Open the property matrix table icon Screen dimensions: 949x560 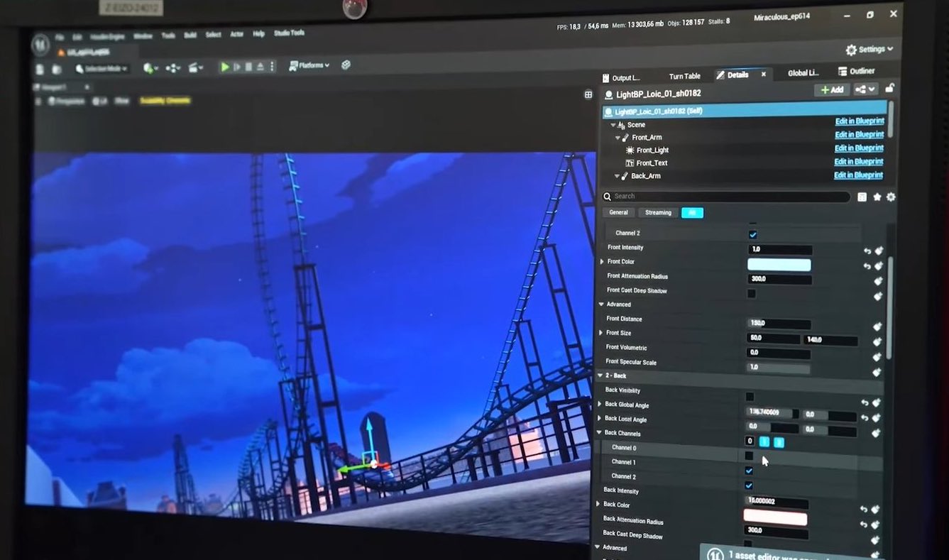[x=862, y=197]
